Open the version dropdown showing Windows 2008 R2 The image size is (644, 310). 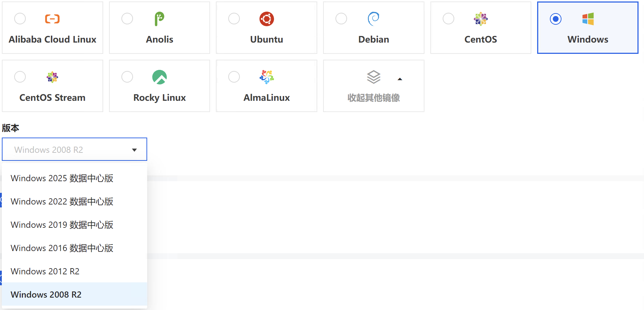tap(75, 149)
